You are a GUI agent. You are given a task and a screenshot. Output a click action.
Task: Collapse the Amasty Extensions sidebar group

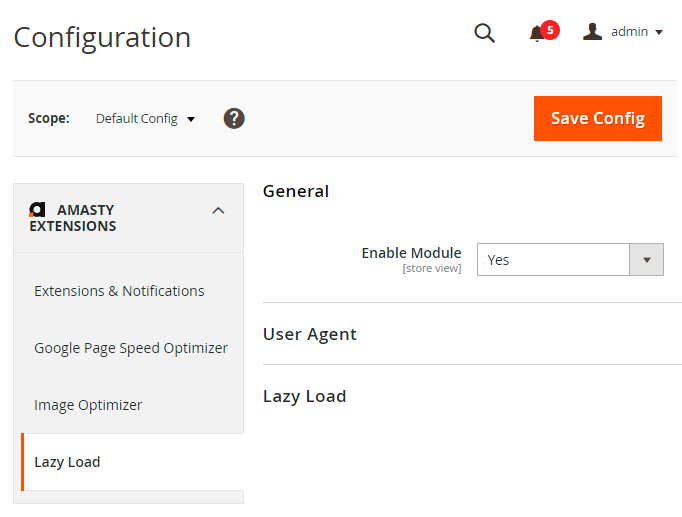pos(218,211)
